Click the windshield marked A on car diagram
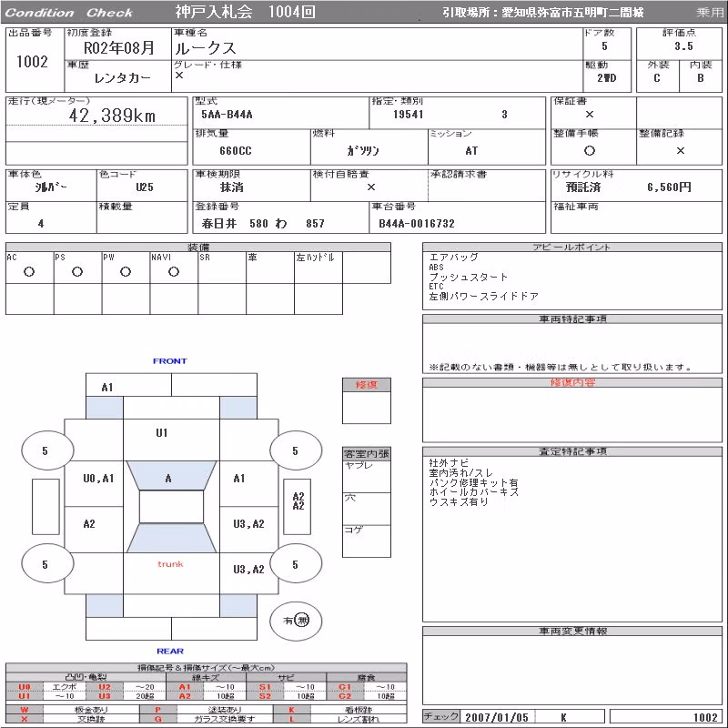This screenshot has height=728, width=728. tap(171, 475)
